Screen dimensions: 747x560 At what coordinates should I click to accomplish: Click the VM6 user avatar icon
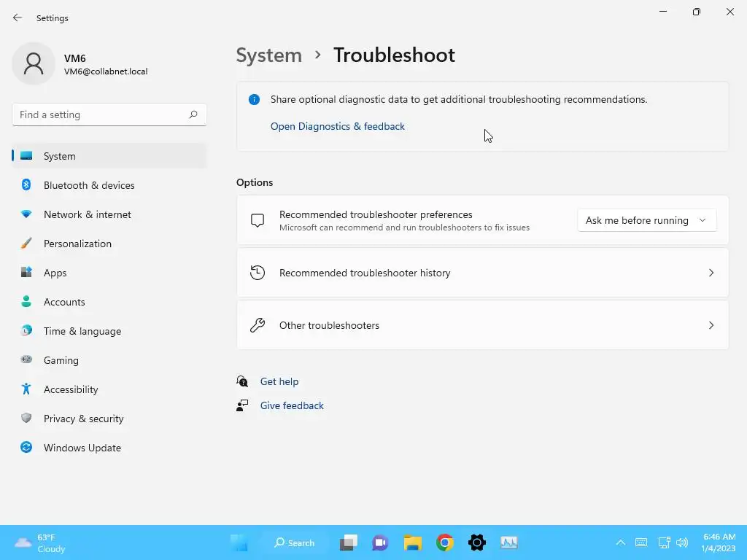click(34, 63)
